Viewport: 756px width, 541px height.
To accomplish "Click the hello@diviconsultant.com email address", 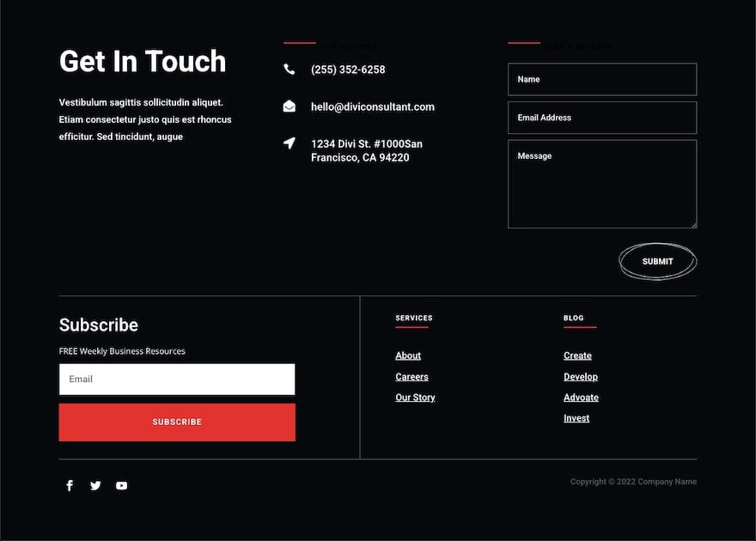I will (373, 106).
